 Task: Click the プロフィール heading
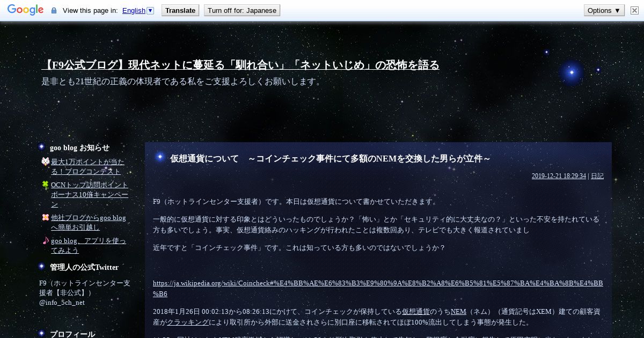[x=72, y=334]
